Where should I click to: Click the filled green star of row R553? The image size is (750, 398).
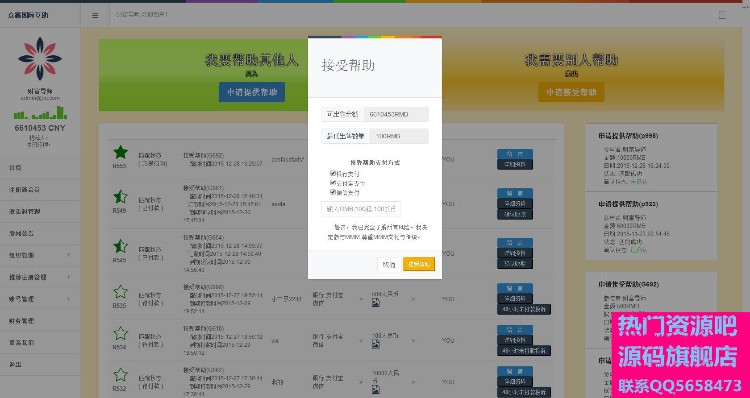(x=121, y=153)
